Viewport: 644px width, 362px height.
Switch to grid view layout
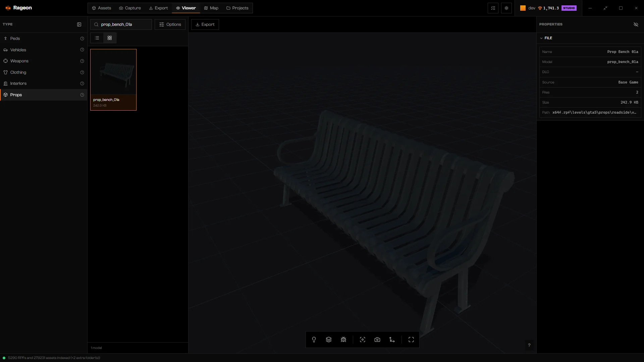[110, 38]
